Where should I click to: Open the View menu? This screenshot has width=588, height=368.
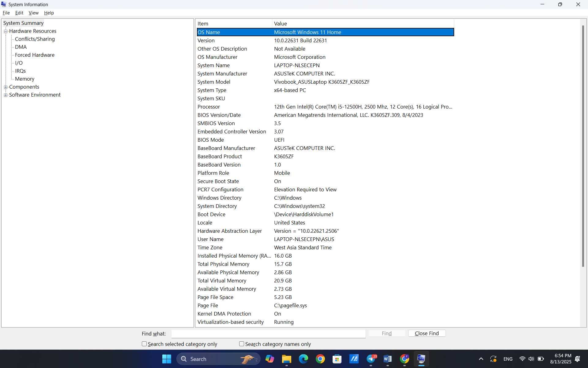[33, 13]
